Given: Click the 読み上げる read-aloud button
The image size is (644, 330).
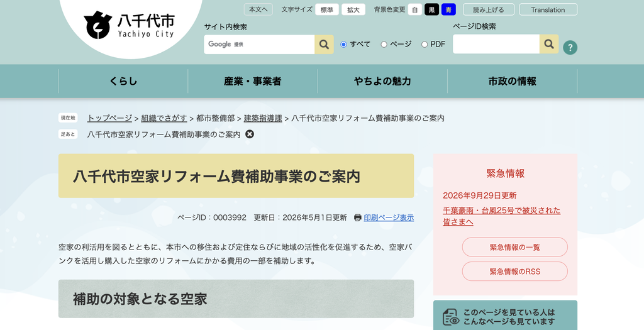Looking at the screenshot, I should 488,9.
